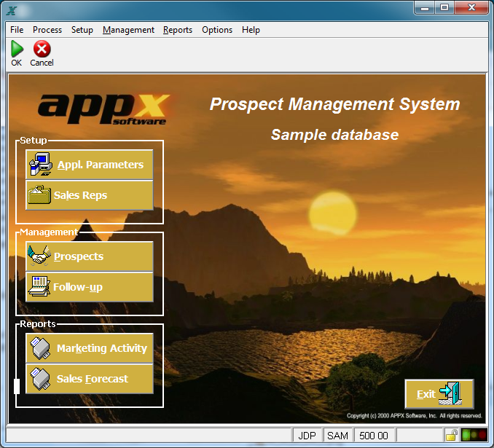Click the Reports group label
The width and height of the screenshot is (494, 448).
[37, 324]
